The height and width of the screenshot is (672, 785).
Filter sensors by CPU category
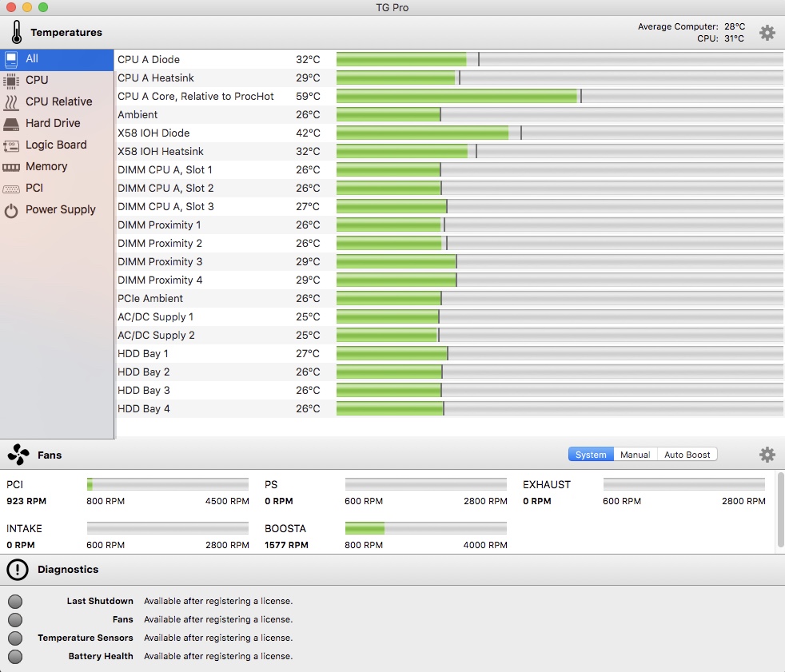click(57, 80)
